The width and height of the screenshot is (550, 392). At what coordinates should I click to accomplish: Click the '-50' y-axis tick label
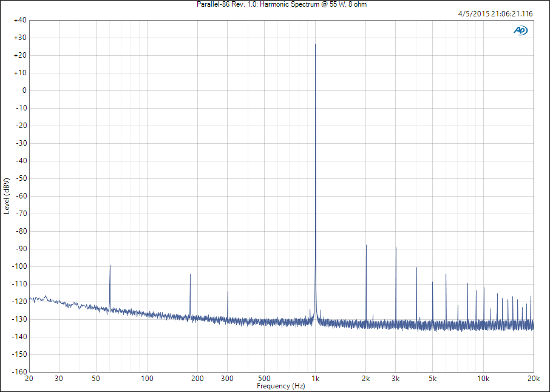pyautogui.click(x=21, y=178)
